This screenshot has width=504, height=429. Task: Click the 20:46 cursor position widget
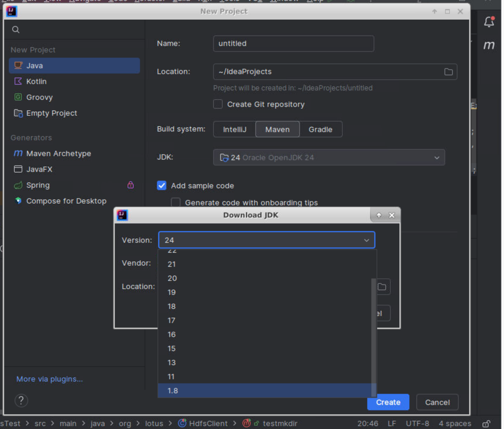click(x=368, y=423)
